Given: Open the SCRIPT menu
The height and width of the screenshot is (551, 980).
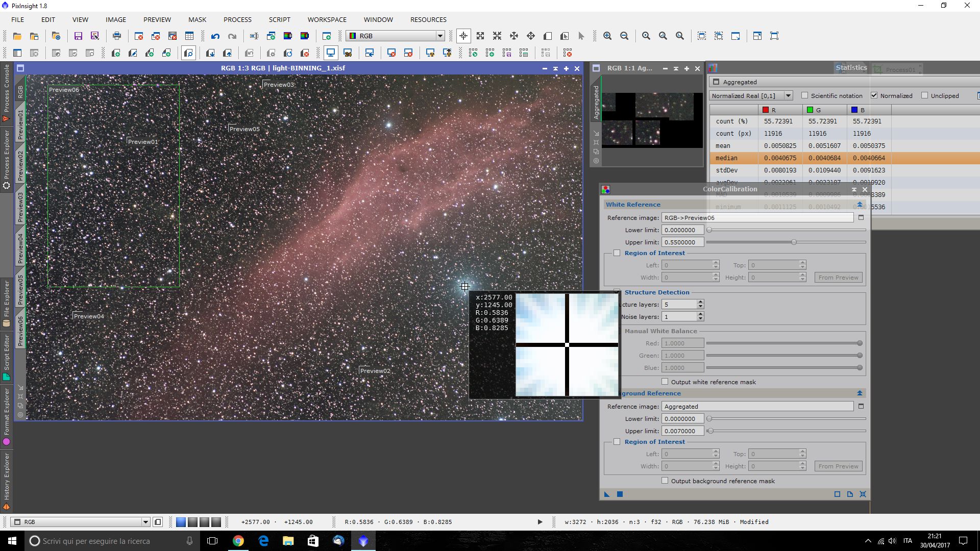Looking at the screenshot, I should (x=279, y=19).
